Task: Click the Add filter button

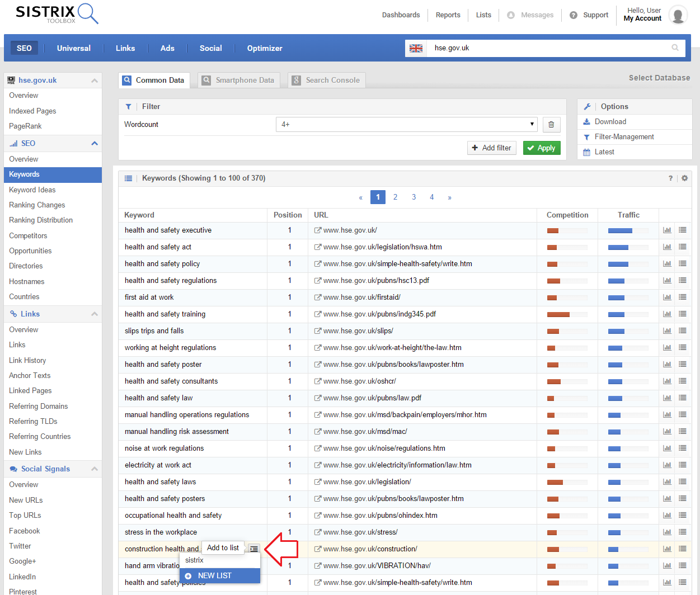Action: pos(491,148)
